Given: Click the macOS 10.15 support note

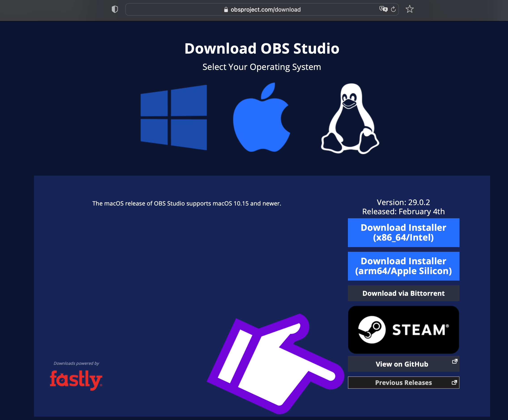Looking at the screenshot, I should click(186, 204).
